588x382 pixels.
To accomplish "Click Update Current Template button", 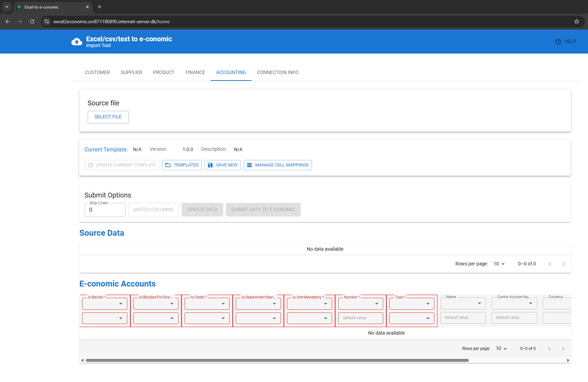I will [x=122, y=165].
